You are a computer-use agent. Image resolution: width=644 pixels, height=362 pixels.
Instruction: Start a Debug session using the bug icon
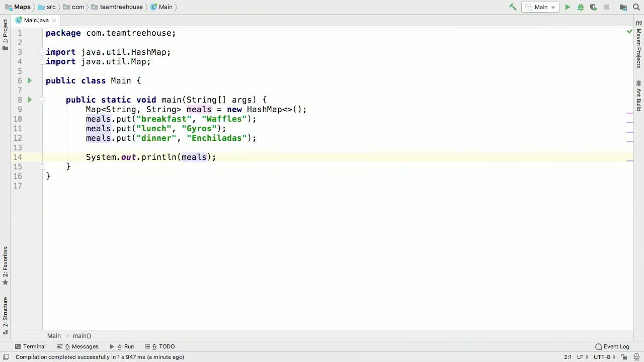(581, 7)
